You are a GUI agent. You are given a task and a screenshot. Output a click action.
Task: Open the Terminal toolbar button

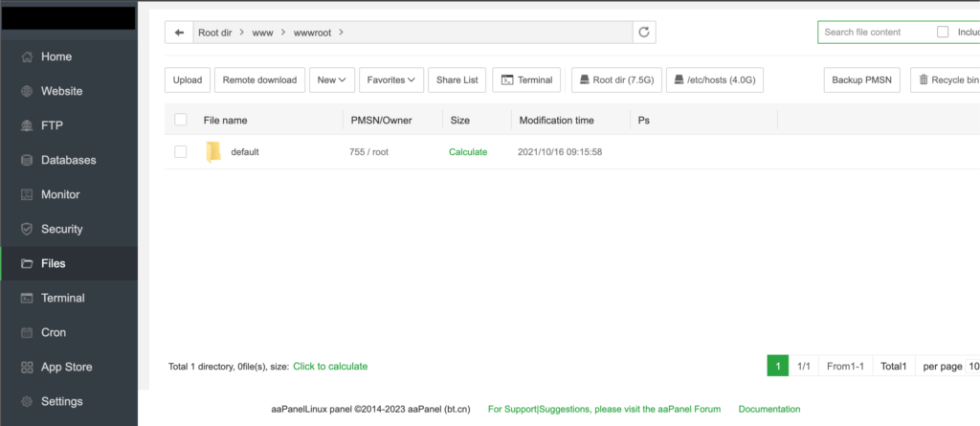click(x=527, y=80)
